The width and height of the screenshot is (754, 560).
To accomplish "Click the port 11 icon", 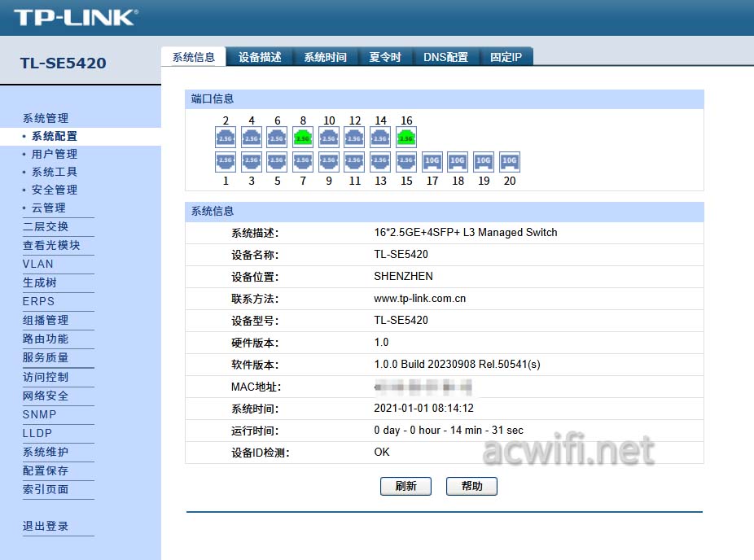I will pyautogui.click(x=354, y=161).
